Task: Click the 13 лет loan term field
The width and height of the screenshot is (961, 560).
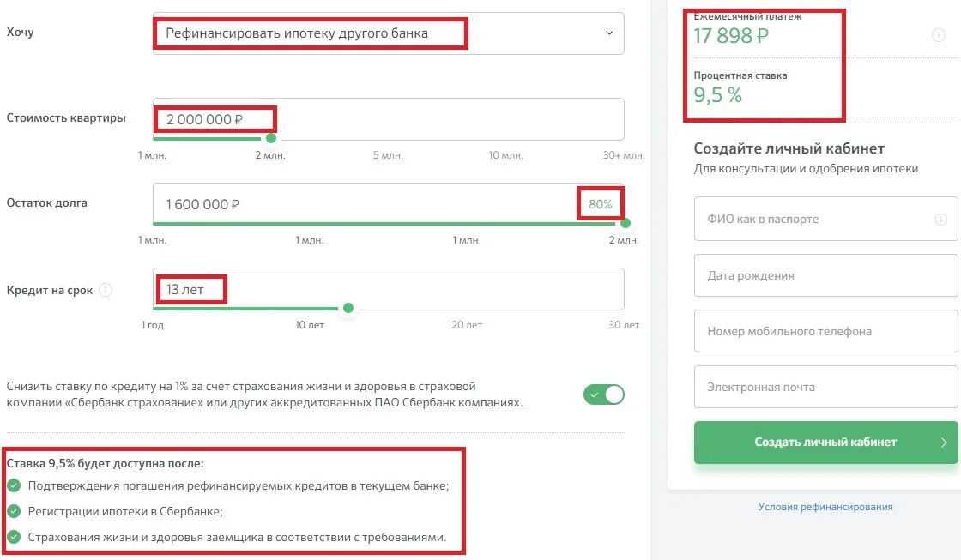Action: [x=386, y=290]
